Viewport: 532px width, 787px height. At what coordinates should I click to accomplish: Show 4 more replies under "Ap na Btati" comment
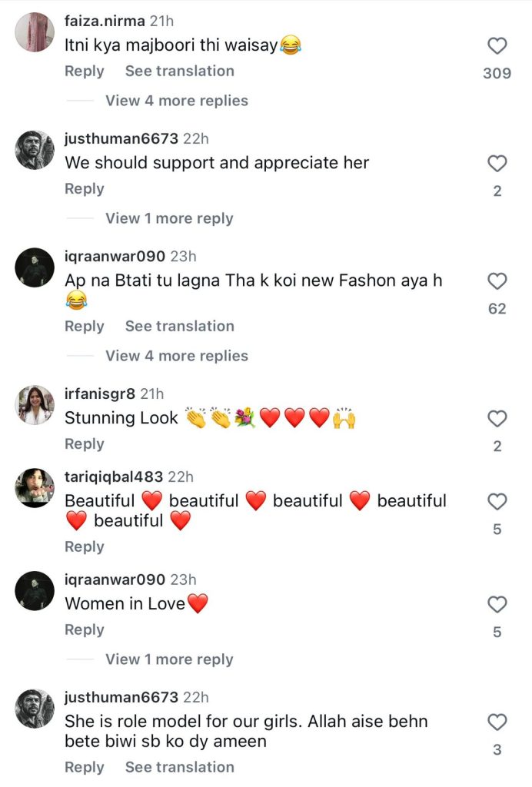[177, 356]
